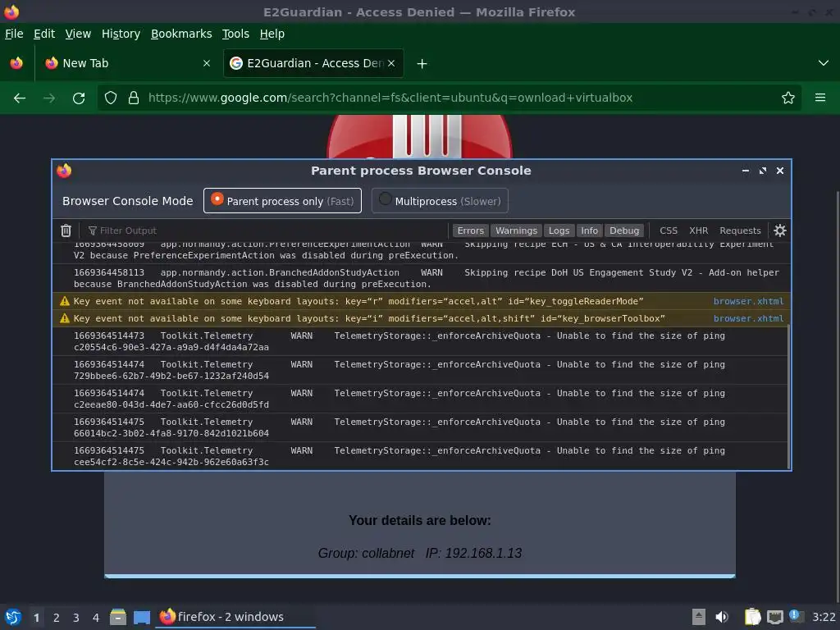The height and width of the screenshot is (630, 840).
Task: Open the Edit menu
Action: [x=44, y=34]
